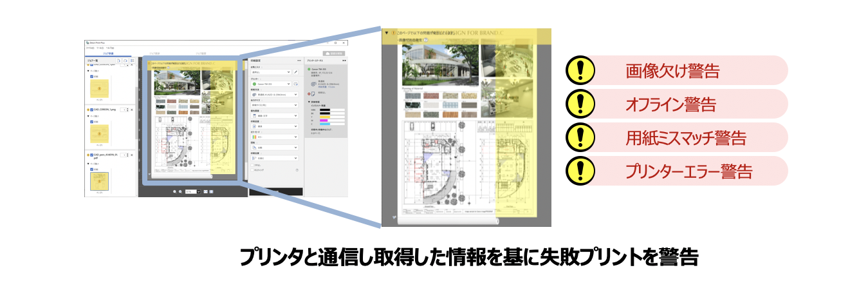Toggle 印刷 checkbox under CAD_C0903N_1.png
This screenshot has width=868, height=290.
point(92,121)
